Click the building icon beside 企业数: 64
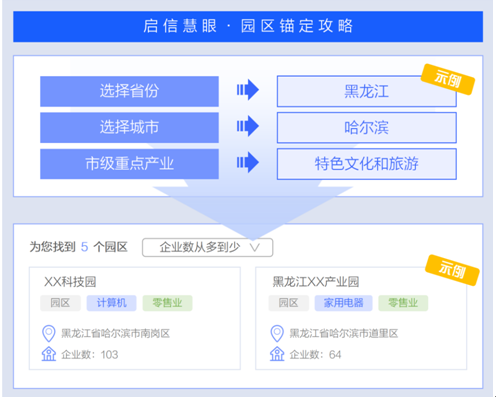The height and width of the screenshot is (397, 496). [x=277, y=354]
